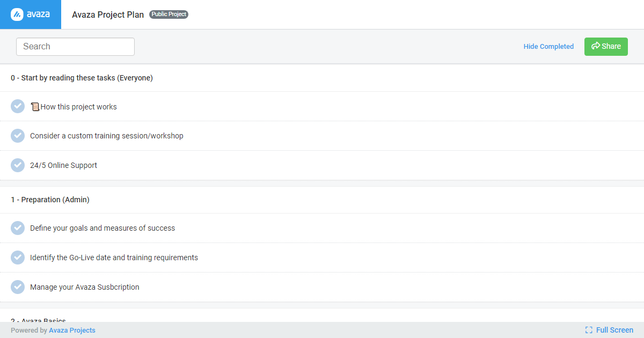The height and width of the screenshot is (338, 644).
Task: Expand the Avaza Basics section header
Action: [x=38, y=320]
